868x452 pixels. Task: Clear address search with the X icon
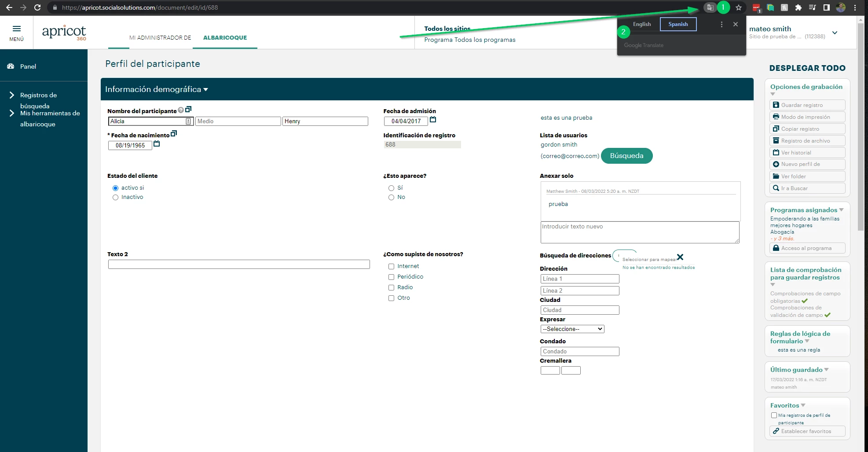pos(680,257)
